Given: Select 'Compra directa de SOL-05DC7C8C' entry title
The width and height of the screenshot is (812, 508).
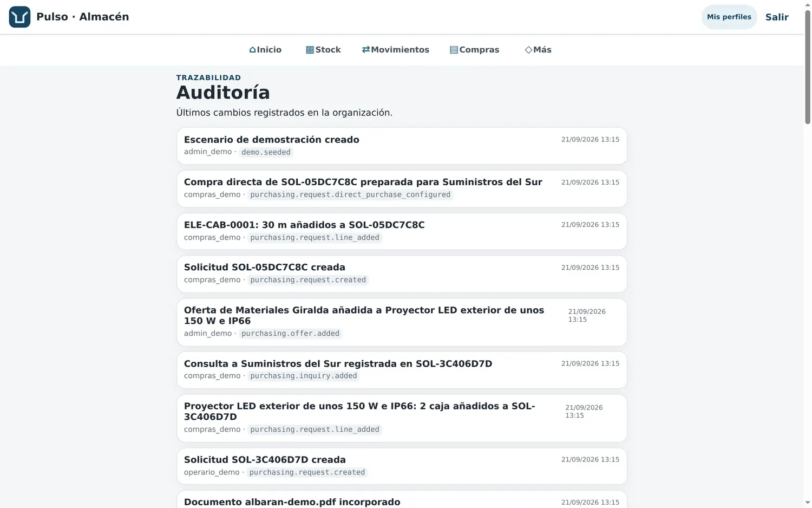Looking at the screenshot, I should click(x=363, y=182).
